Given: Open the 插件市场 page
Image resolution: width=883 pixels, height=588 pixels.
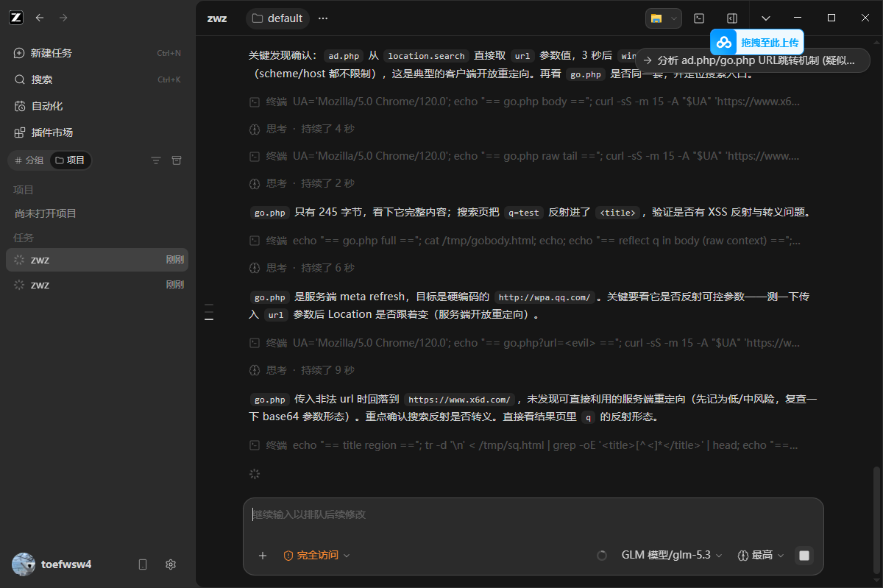Looking at the screenshot, I should (97, 132).
